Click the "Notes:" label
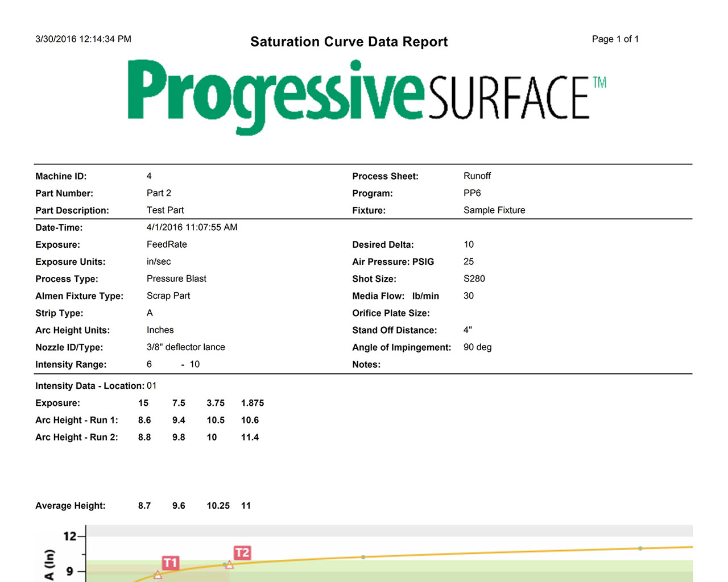Image resolution: width=728 pixels, height=582 pixels. [366, 364]
